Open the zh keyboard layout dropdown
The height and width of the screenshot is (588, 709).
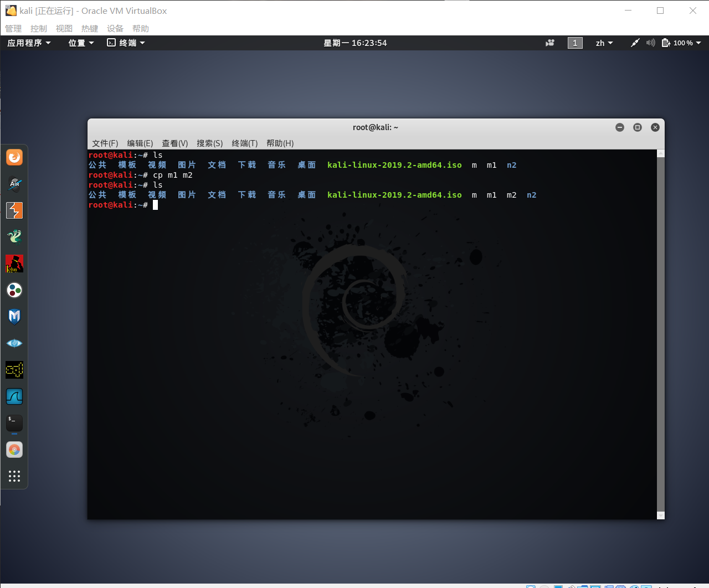pos(604,43)
